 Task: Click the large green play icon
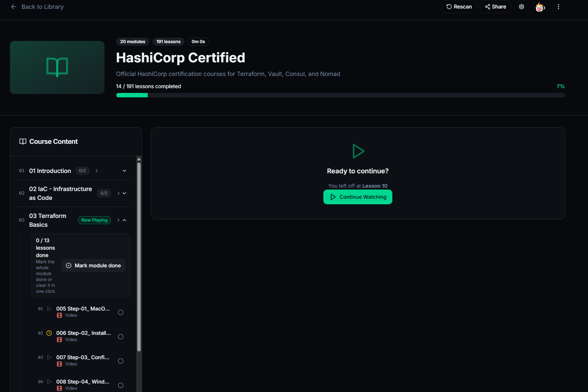pos(358,151)
